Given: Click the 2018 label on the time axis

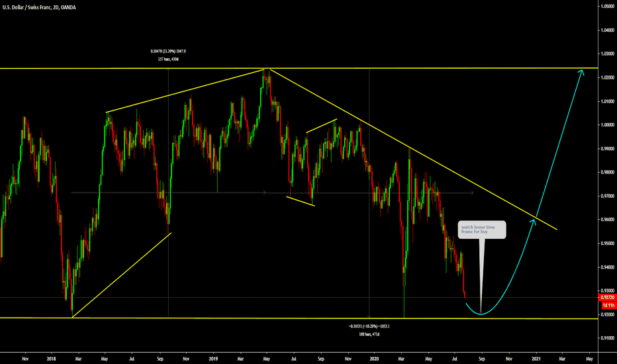Looking at the screenshot, I should pyautogui.click(x=51, y=359).
